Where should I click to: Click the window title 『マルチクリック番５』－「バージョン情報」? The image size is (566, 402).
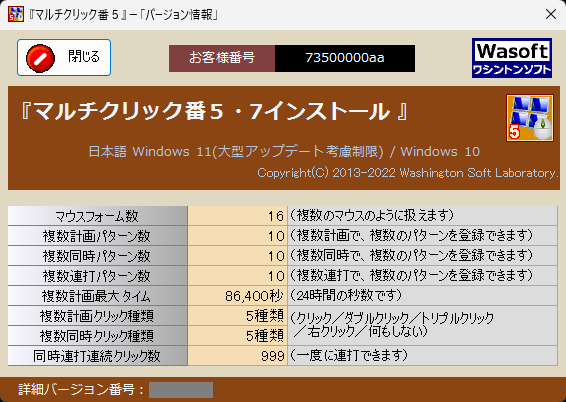(123, 15)
